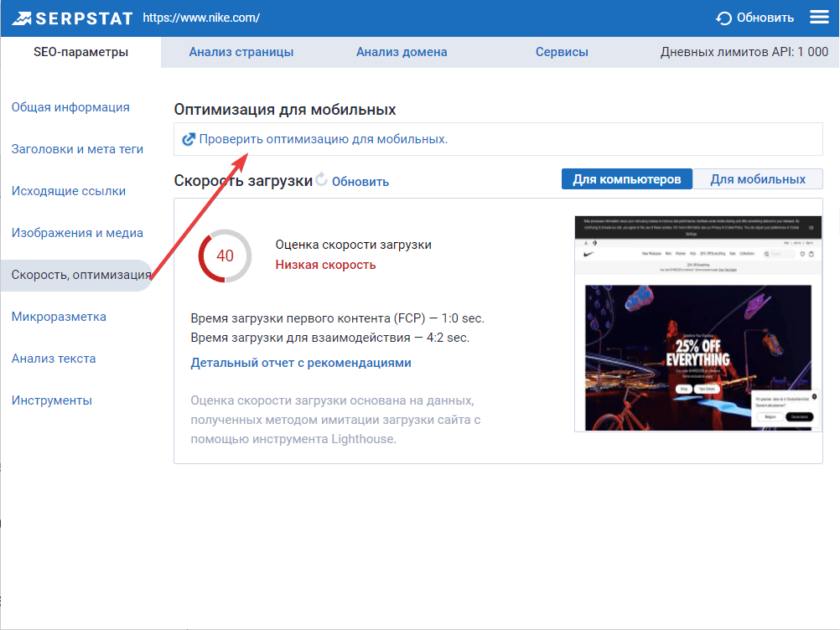Click Дневных лимитов API: 1 000 text
The height and width of the screenshot is (630, 840).
pos(744,52)
